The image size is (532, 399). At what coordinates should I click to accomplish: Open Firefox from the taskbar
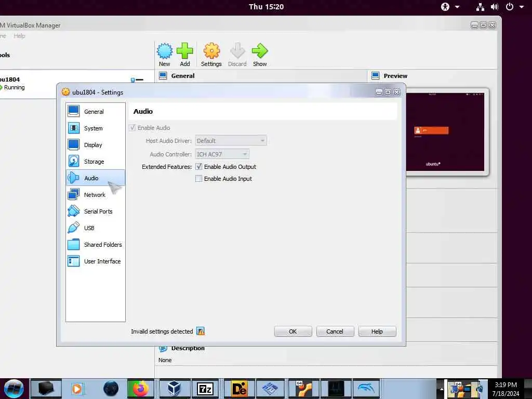click(x=140, y=389)
